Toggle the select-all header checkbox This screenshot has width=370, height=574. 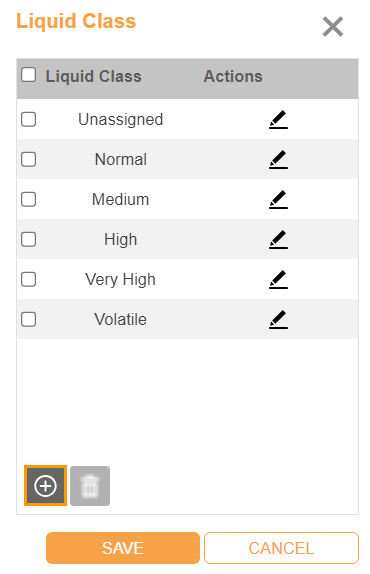[29, 75]
